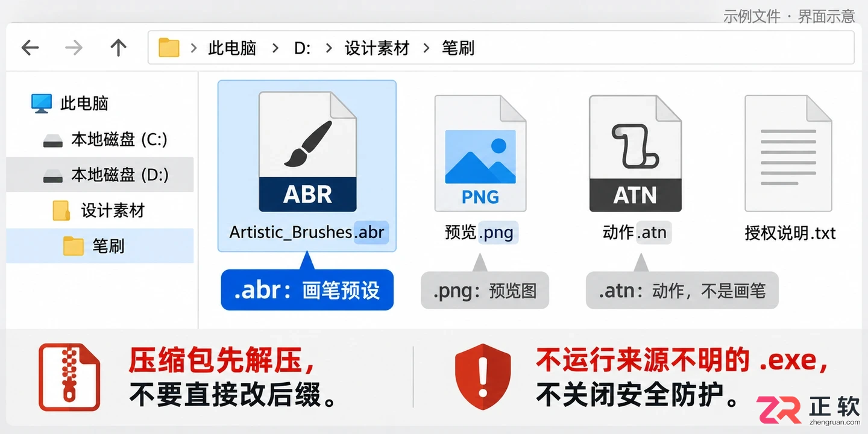Image resolution: width=868 pixels, height=434 pixels.
Task: Open 本地磁盘 (D:) in sidebar
Action: 100,175
